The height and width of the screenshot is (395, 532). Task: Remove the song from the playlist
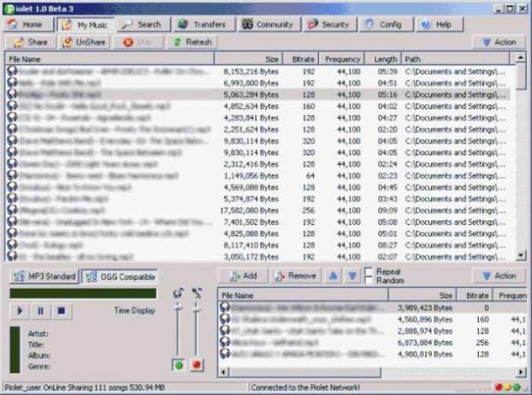[x=296, y=276]
